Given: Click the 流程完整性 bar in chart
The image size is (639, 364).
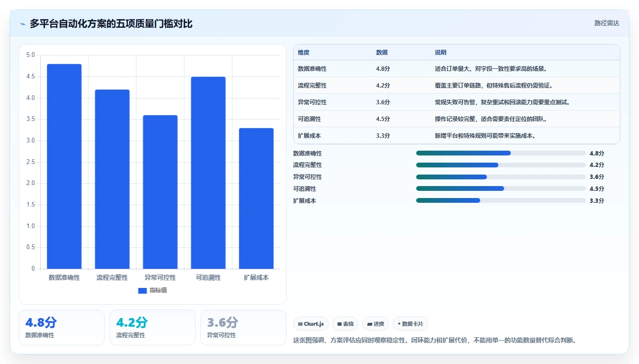Looking at the screenshot, I should (x=112, y=179).
